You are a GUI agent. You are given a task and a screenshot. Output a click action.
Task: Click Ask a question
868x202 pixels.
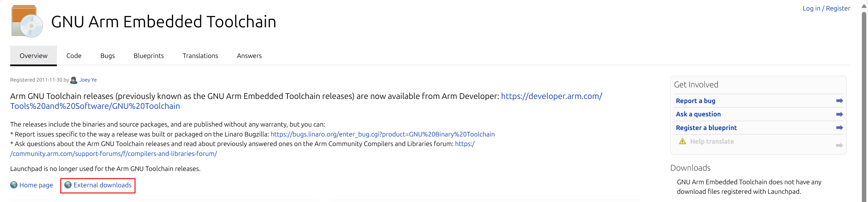pyautogui.click(x=698, y=114)
